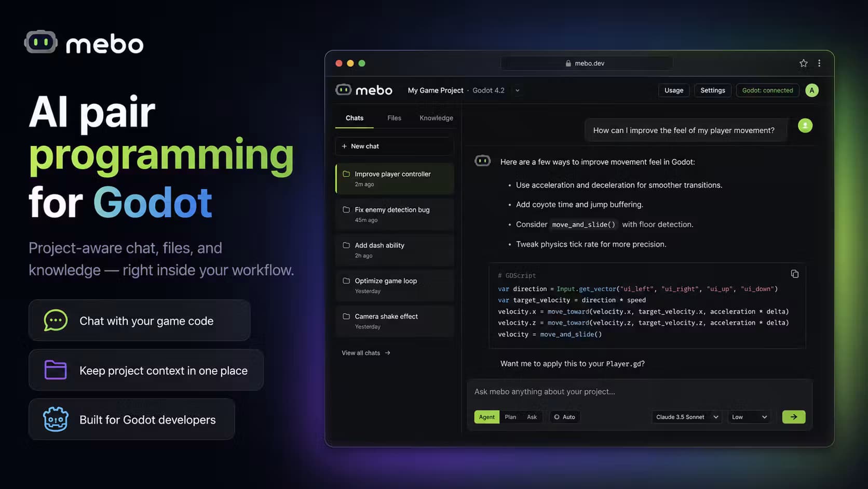The image size is (868, 489).
Task: Open View all chats link
Action: click(366, 353)
